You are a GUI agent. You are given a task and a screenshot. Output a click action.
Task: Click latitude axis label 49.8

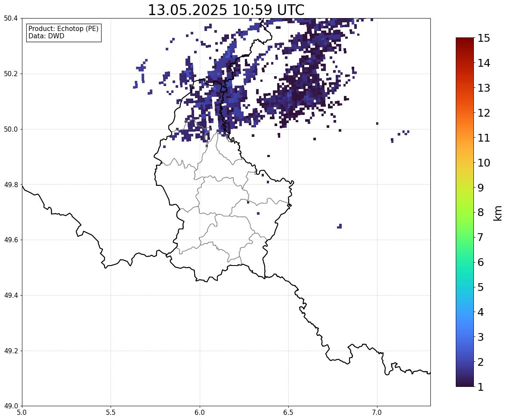11,185
